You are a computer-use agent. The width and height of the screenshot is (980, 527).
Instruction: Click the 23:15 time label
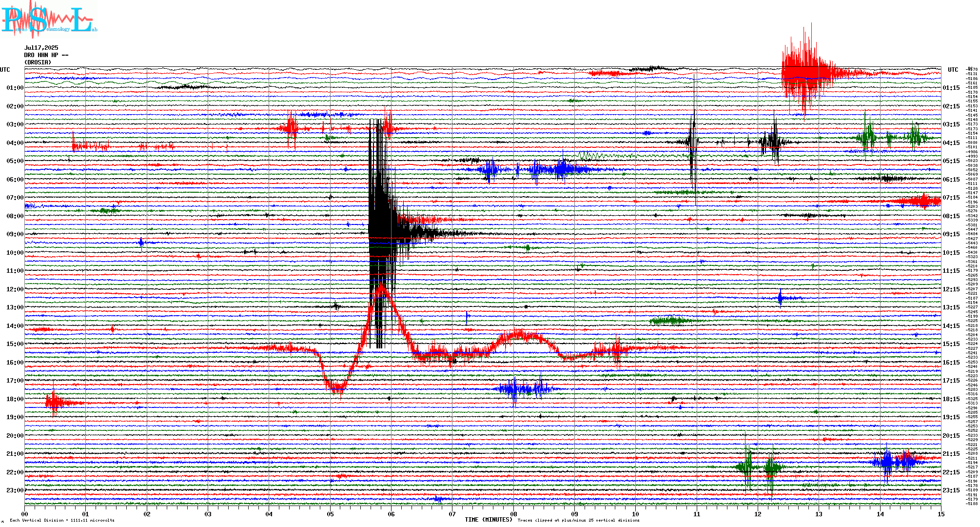coord(951,490)
